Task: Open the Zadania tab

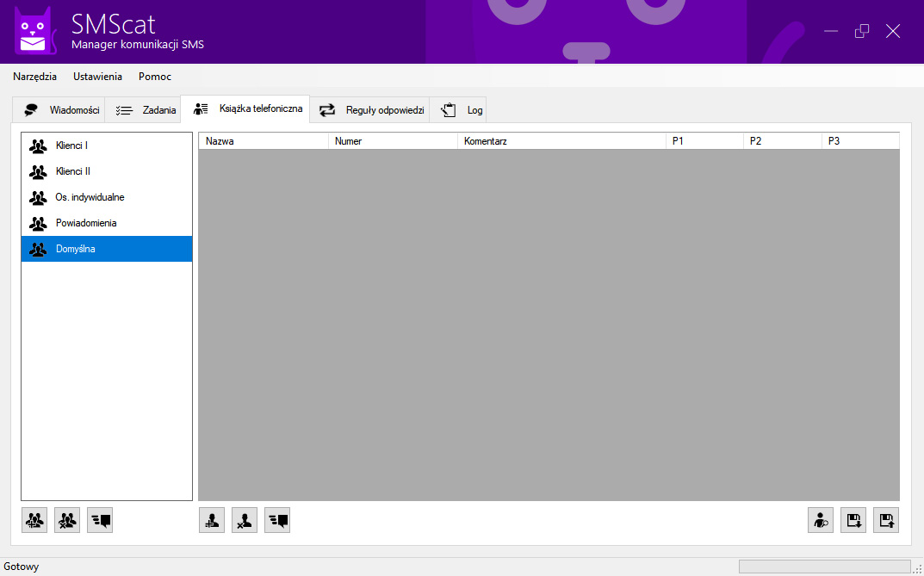Action: 143,110
